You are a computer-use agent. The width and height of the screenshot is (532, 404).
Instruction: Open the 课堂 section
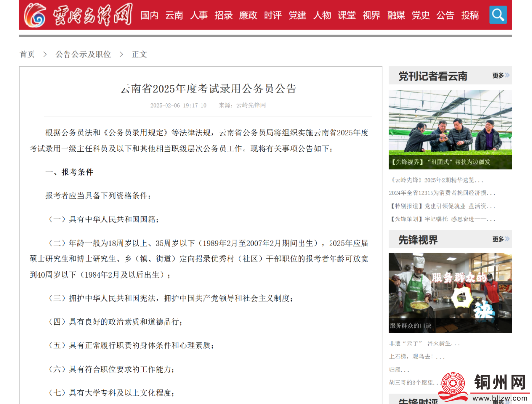point(346,15)
